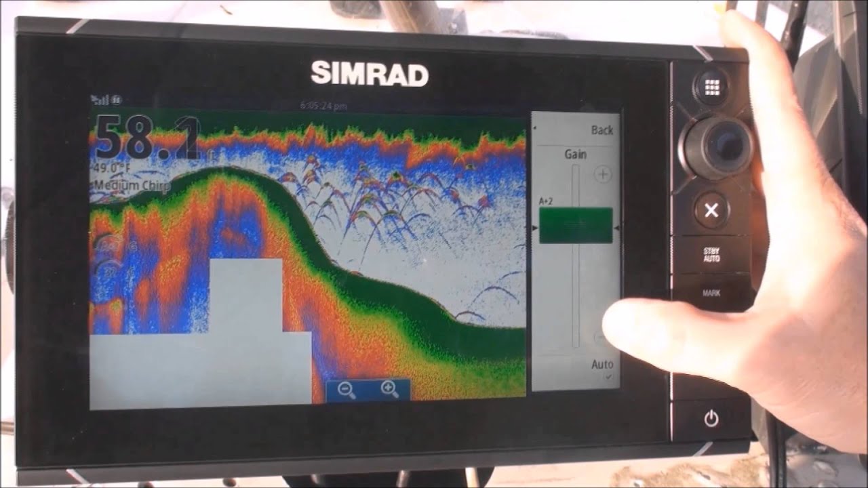Tap the Gain label
This screenshot has height=488, width=868.
click(575, 155)
